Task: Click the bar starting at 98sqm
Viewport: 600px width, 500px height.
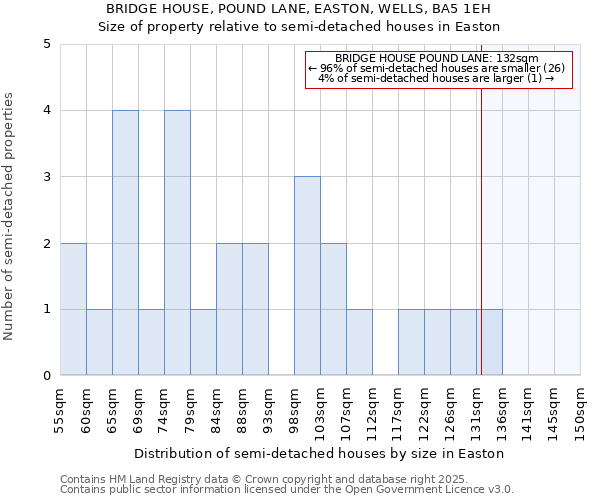Action: (x=307, y=276)
